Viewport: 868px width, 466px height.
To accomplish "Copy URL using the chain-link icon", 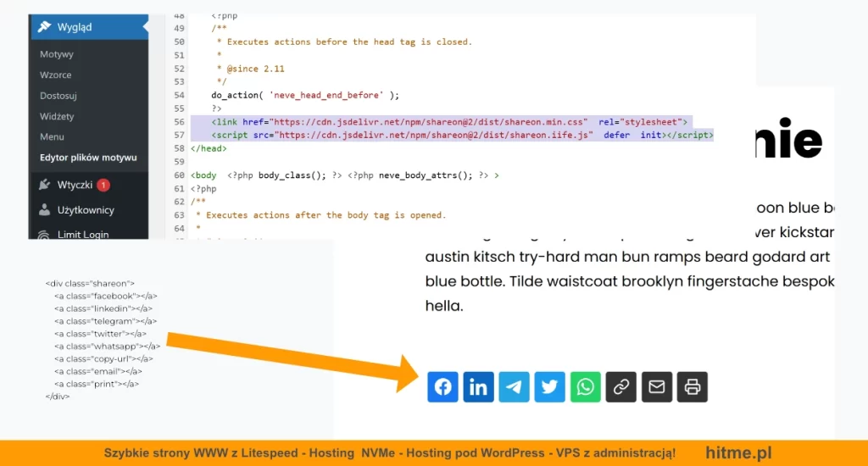I will [621, 387].
